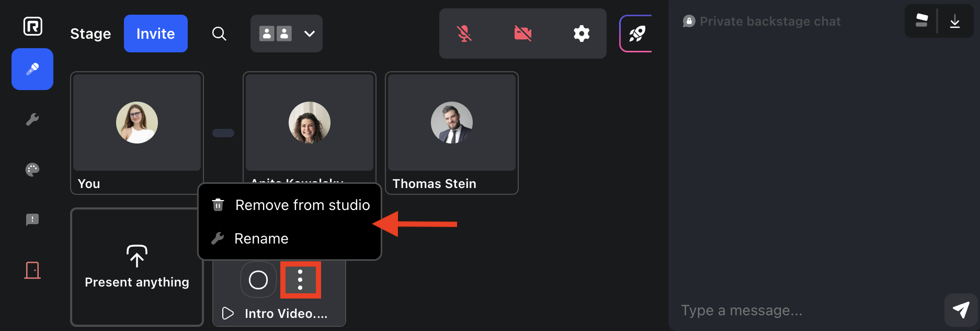Download the chat with arrow icon
This screenshot has height=331, width=980.
(955, 21)
